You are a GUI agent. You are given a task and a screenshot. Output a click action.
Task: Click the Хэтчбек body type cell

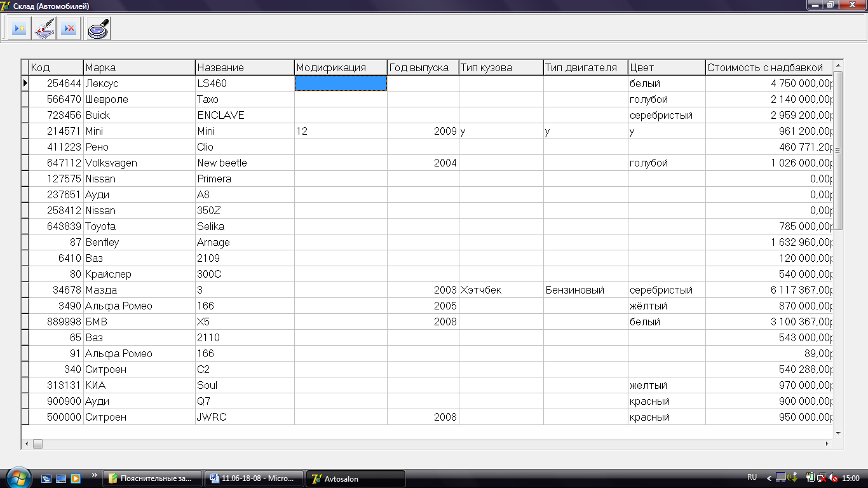click(501, 290)
